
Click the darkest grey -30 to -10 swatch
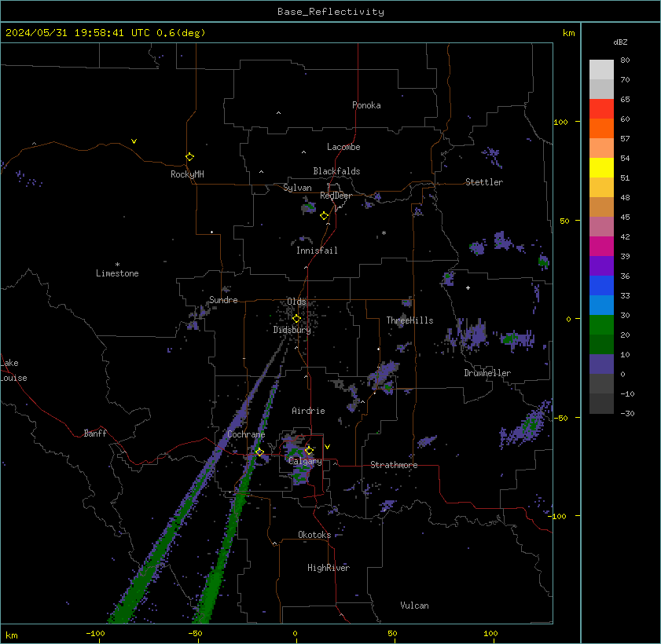click(x=601, y=404)
